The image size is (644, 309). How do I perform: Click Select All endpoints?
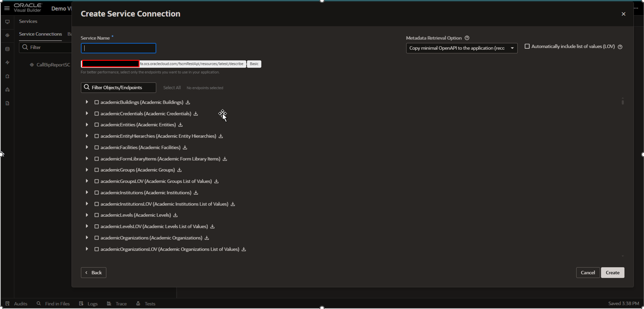(x=172, y=88)
